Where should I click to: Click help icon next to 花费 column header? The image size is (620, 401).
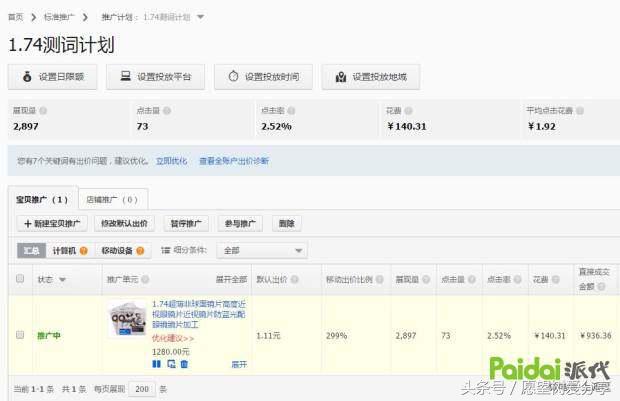(x=555, y=279)
